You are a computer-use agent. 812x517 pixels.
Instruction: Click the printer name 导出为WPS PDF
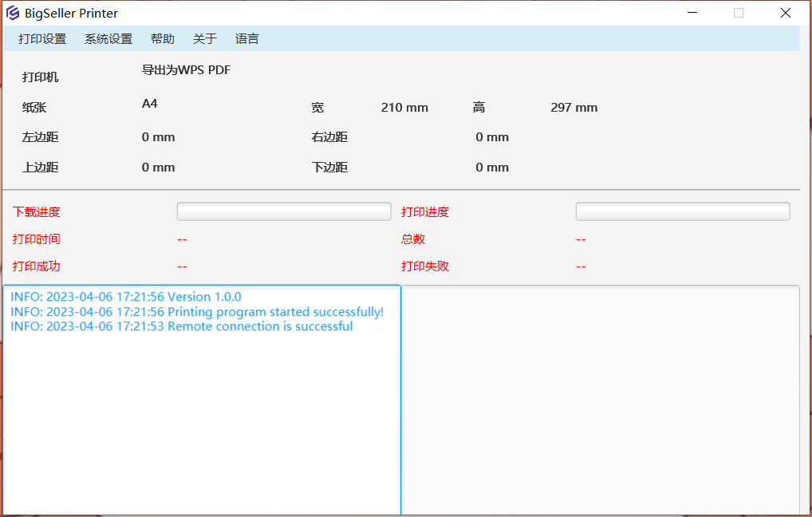186,70
